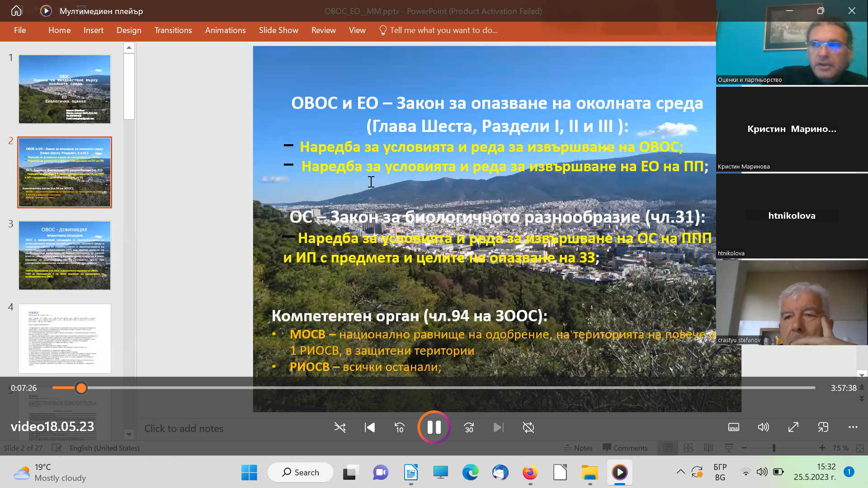Open the Transitions tab
The image size is (868, 488).
[x=173, y=30]
